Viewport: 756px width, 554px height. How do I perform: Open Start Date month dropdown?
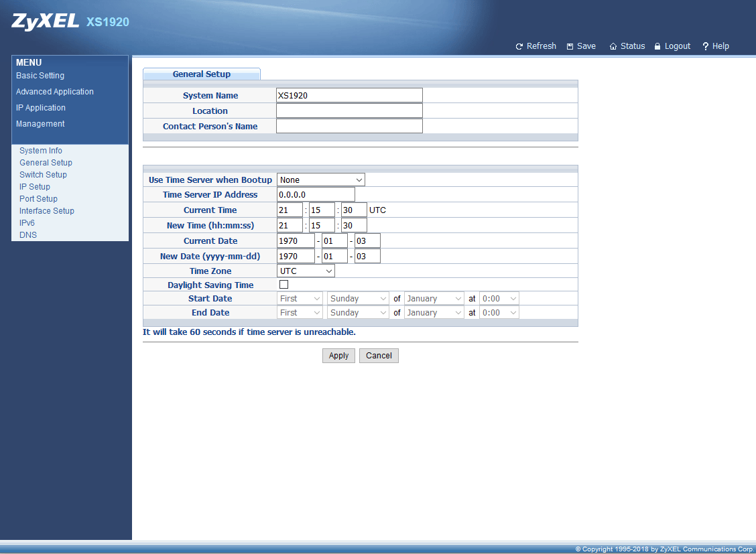click(434, 299)
